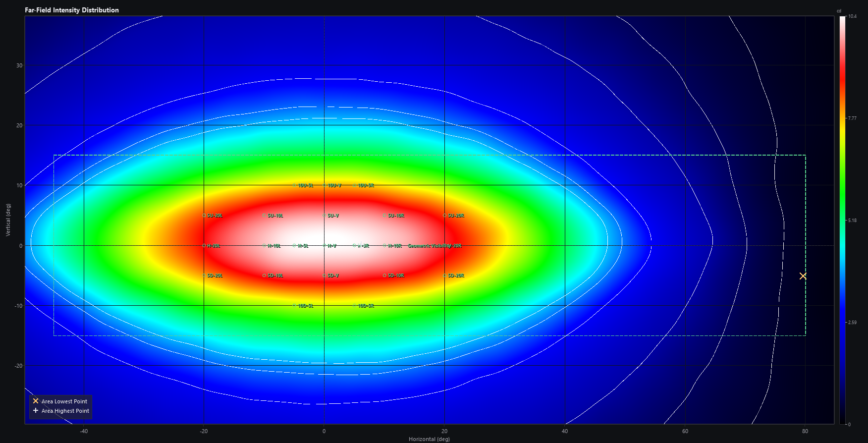
Task: Select the 10D-5L test point
Action: [x=294, y=306]
